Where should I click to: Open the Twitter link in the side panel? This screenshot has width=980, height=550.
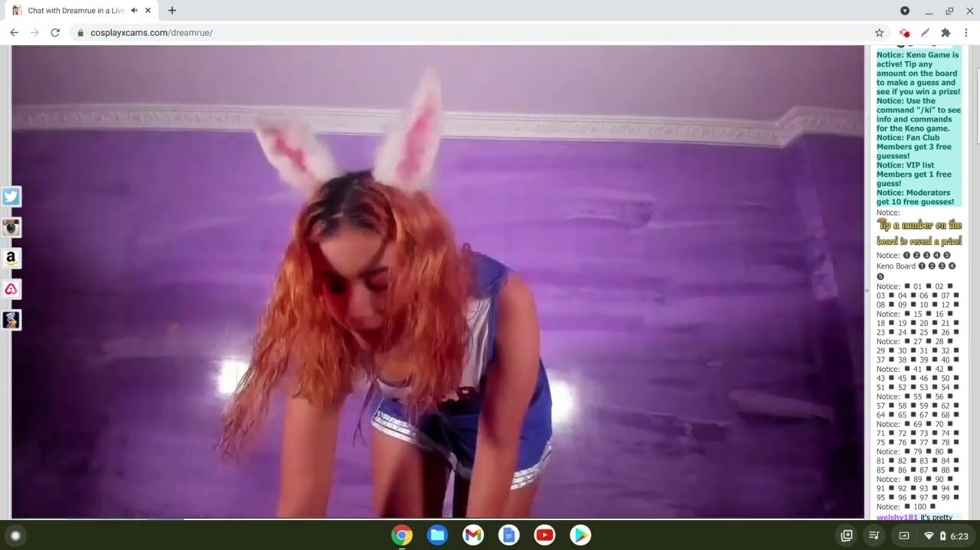(11, 197)
